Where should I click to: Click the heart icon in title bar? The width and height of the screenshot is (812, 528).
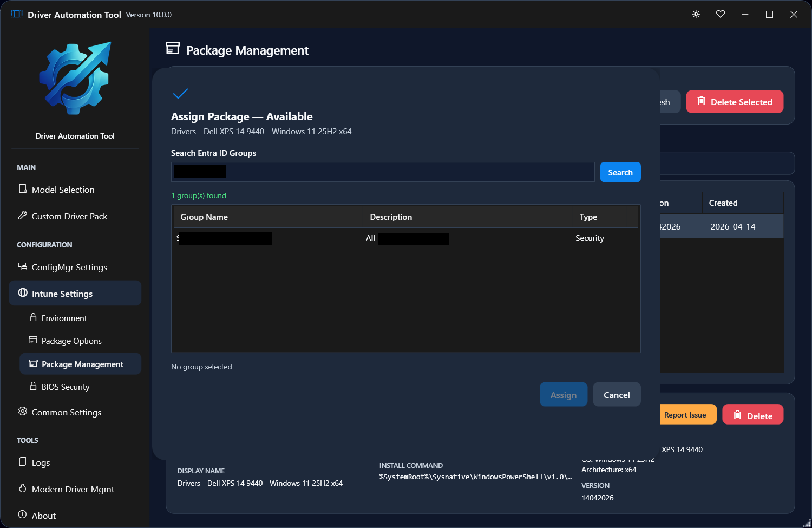[x=721, y=14]
